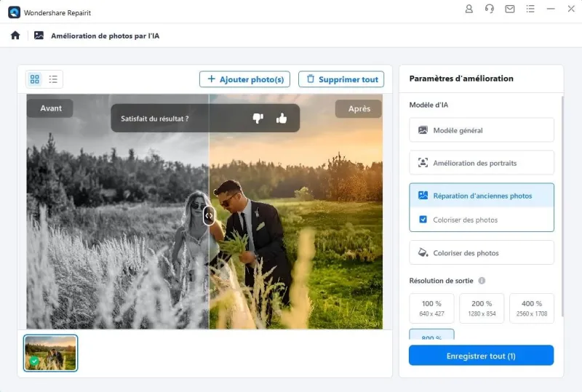This screenshot has width=582, height=392.
Task: Click the thumbs down rating icon
Action: point(258,119)
